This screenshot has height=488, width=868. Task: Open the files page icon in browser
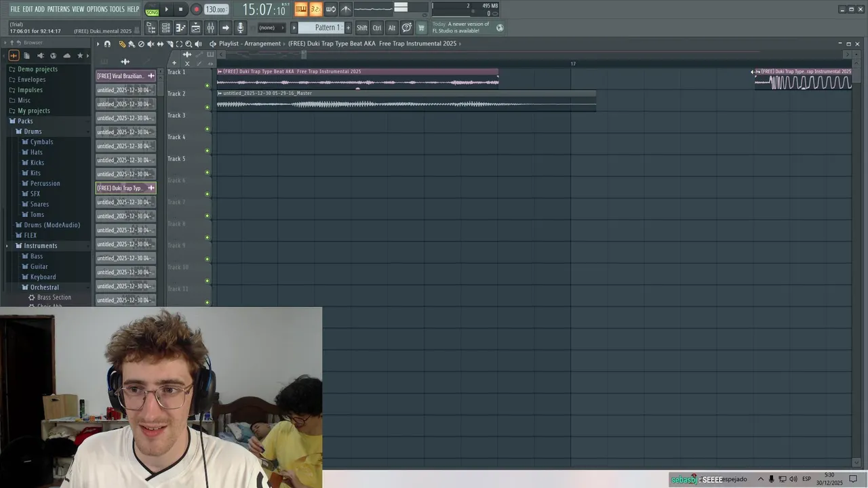pos(26,56)
